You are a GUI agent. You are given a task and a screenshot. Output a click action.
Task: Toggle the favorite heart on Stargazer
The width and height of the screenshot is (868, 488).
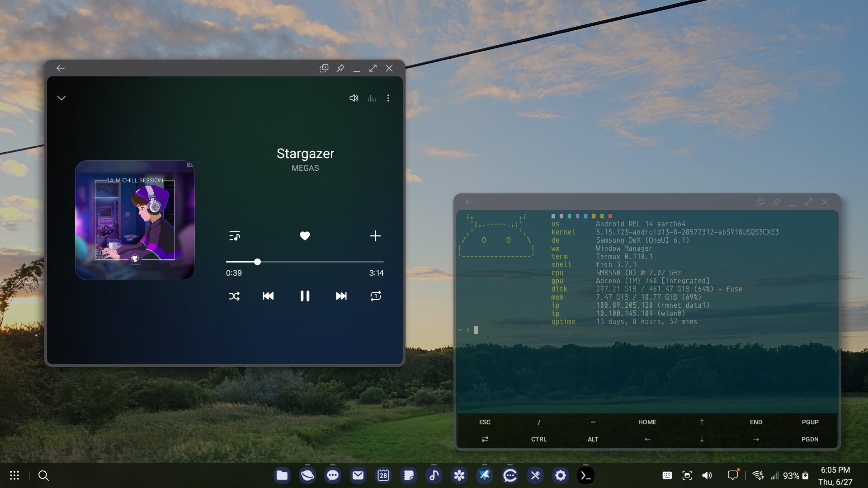(305, 236)
